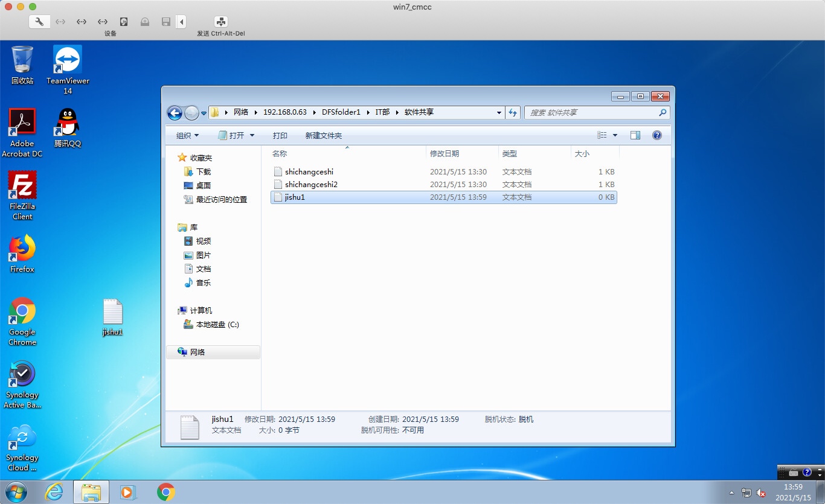Click 软件共享 in the address breadcrumb
825x504 pixels.
(419, 112)
